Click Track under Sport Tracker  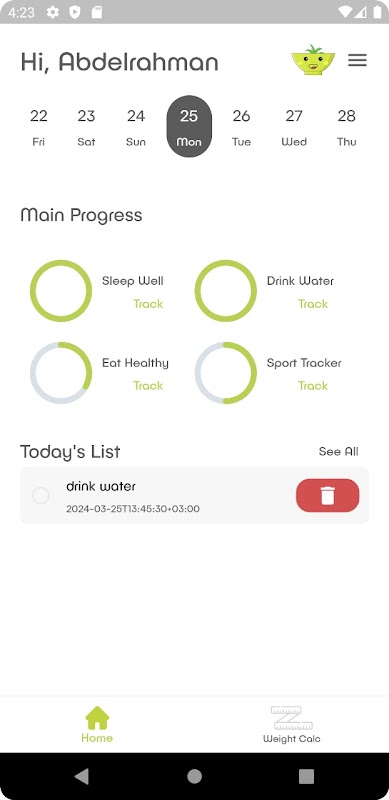coord(313,386)
